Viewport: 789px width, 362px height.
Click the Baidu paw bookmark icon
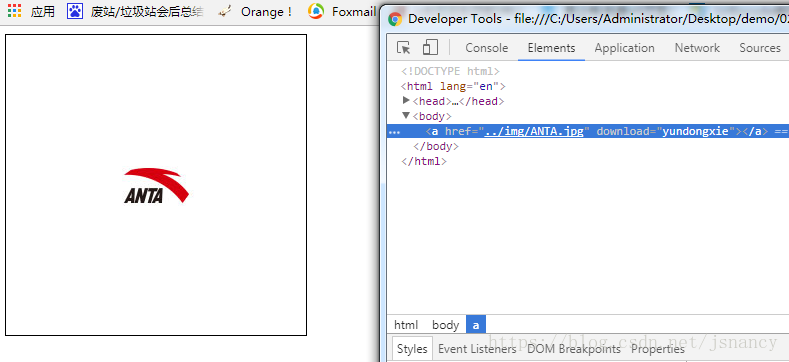75,11
